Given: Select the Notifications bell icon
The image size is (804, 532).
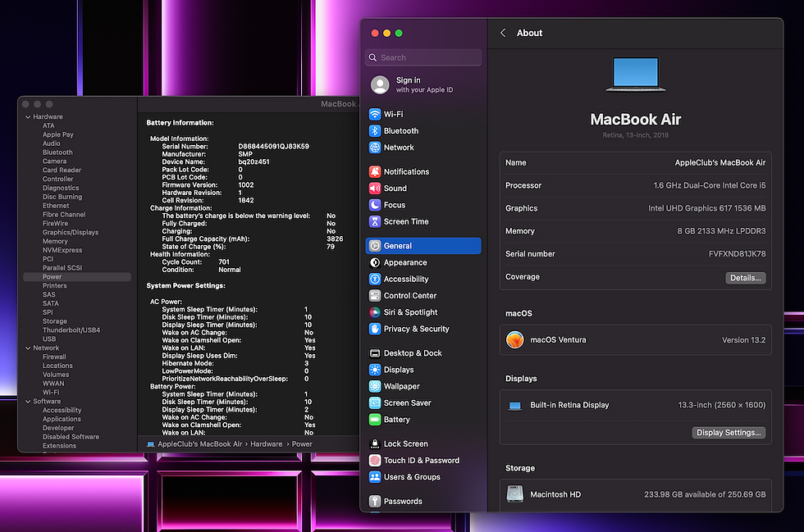Looking at the screenshot, I should [375, 171].
